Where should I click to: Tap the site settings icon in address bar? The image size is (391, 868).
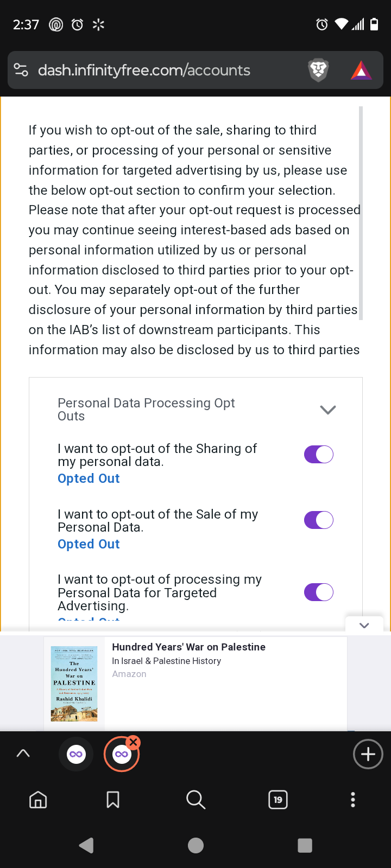coord(21,70)
